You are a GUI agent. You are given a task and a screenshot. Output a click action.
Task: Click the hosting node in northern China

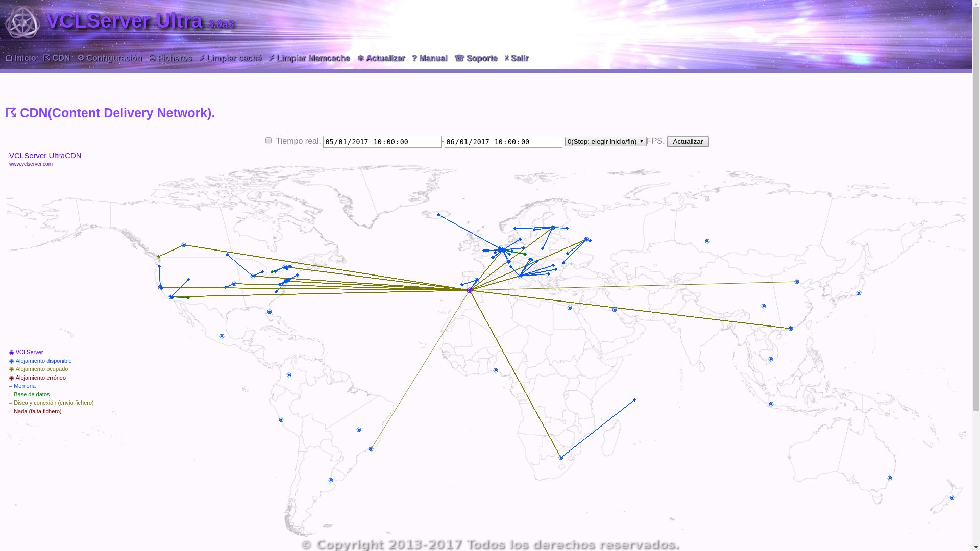coord(797,282)
